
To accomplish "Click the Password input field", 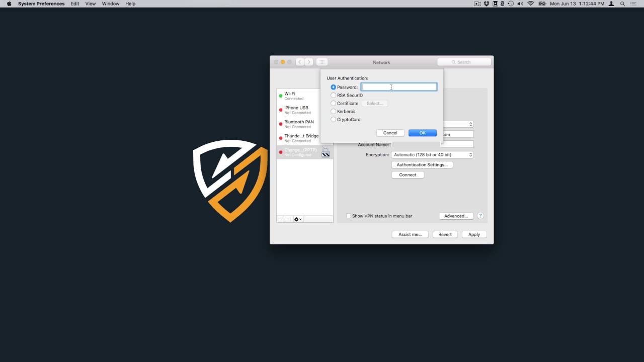I will pyautogui.click(x=399, y=87).
